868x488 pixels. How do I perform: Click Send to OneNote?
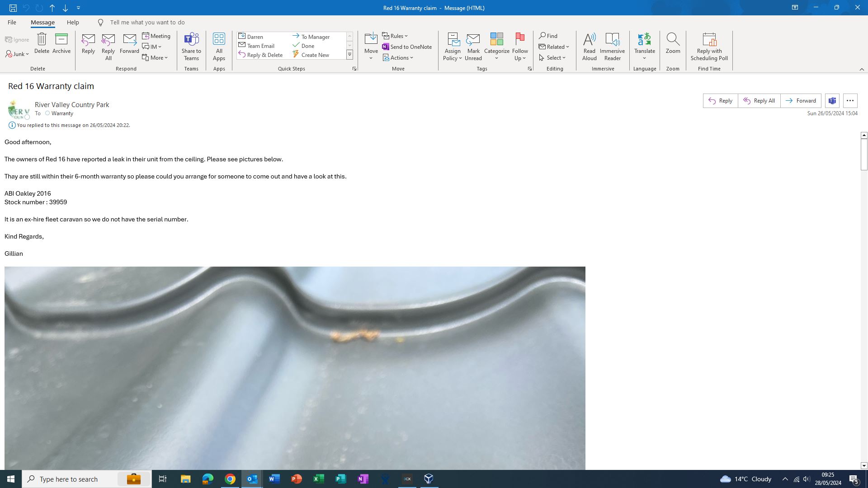click(407, 47)
